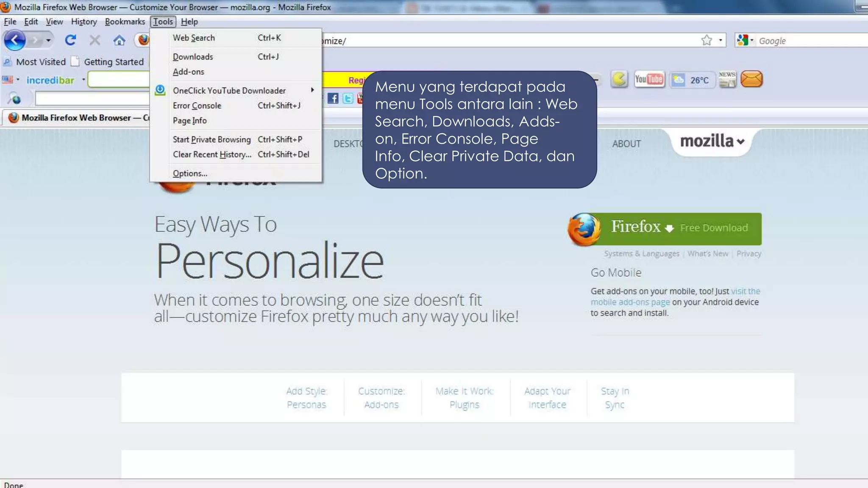Choose Start Private Browsing
Image resolution: width=868 pixels, height=488 pixels.
pyautogui.click(x=236, y=139)
